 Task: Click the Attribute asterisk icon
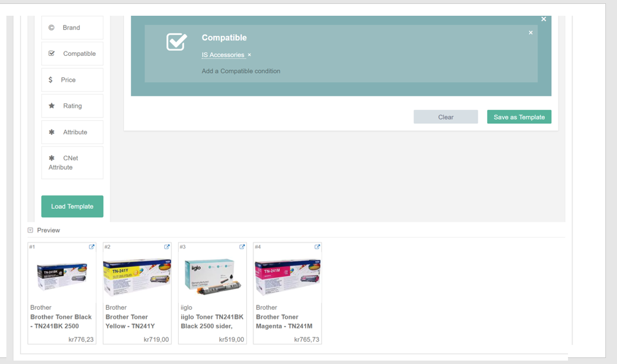tap(52, 132)
